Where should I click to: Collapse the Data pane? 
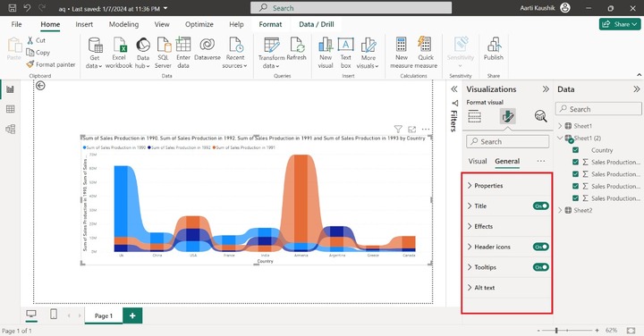pyautogui.click(x=636, y=89)
